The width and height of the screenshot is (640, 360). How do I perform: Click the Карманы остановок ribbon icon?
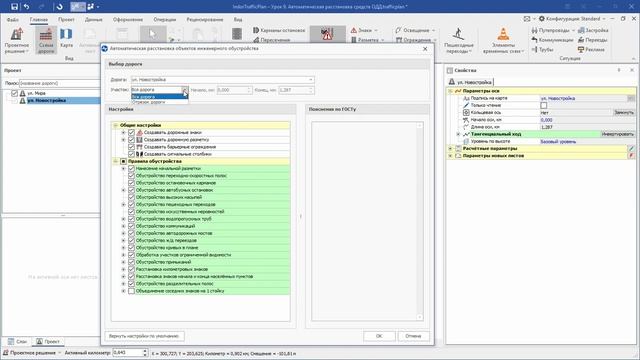tap(279, 30)
